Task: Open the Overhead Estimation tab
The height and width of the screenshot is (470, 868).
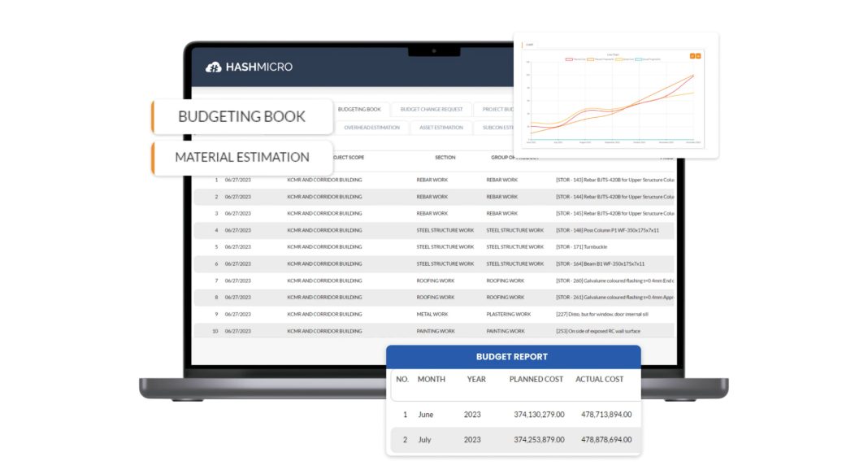Action: [x=371, y=128]
